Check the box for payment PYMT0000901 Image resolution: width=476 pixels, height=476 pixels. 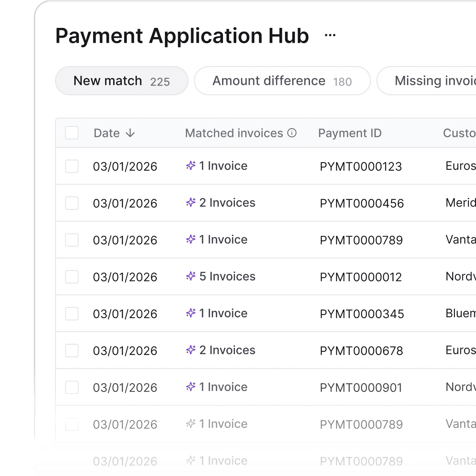pos(72,387)
